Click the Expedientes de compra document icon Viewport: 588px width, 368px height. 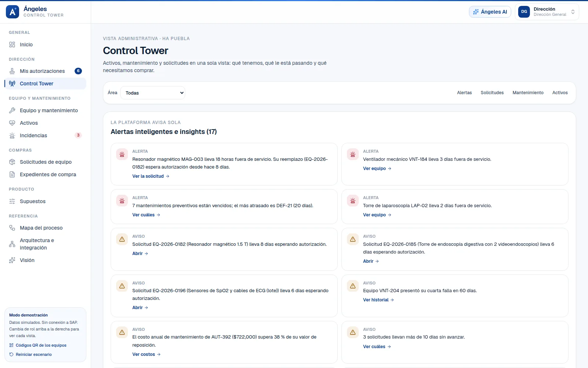click(12, 174)
